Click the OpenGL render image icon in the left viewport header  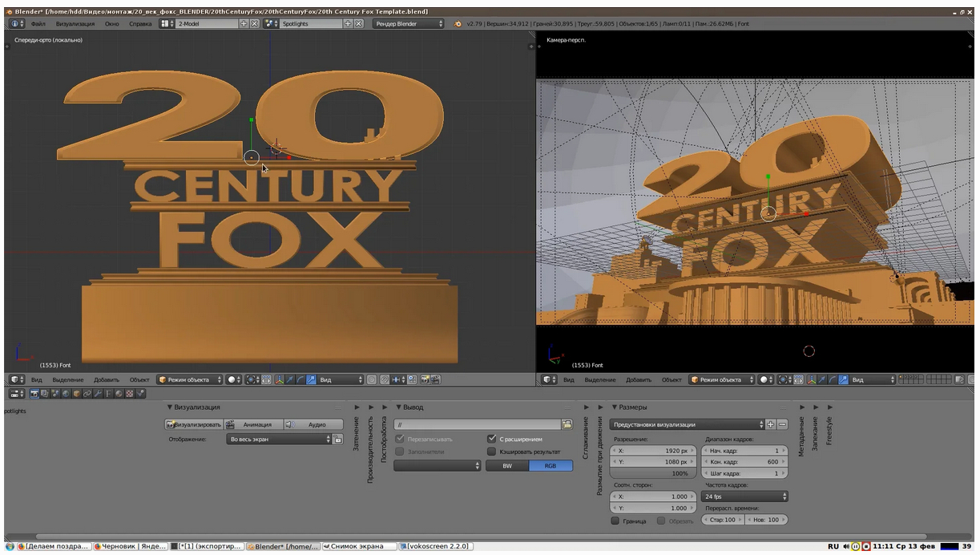point(425,379)
